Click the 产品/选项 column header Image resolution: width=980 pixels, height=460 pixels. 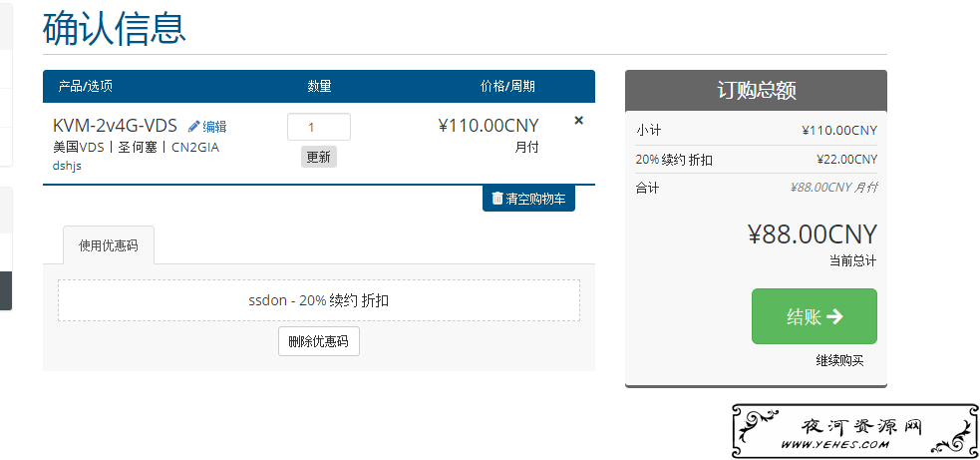point(86,87)
